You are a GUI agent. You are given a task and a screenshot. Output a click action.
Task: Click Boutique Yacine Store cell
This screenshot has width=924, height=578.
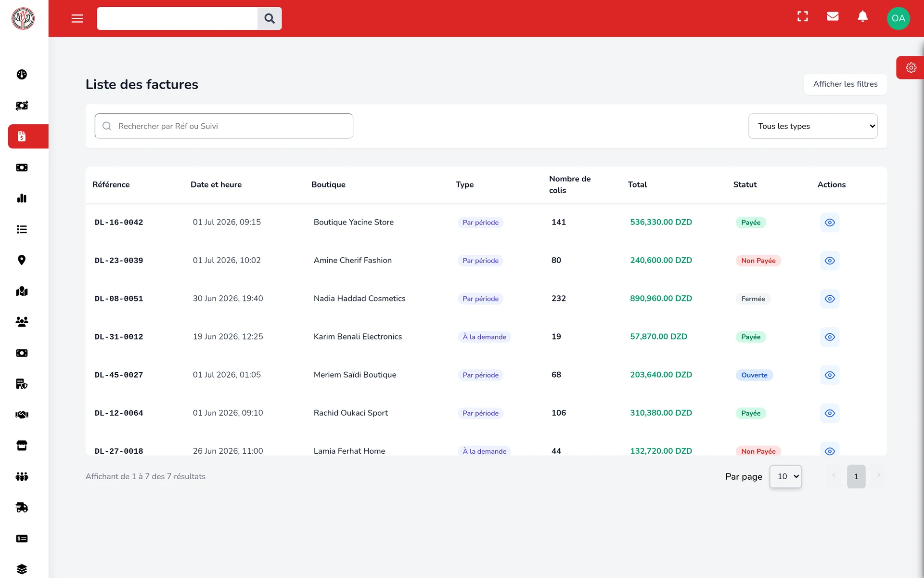(354, 222)
